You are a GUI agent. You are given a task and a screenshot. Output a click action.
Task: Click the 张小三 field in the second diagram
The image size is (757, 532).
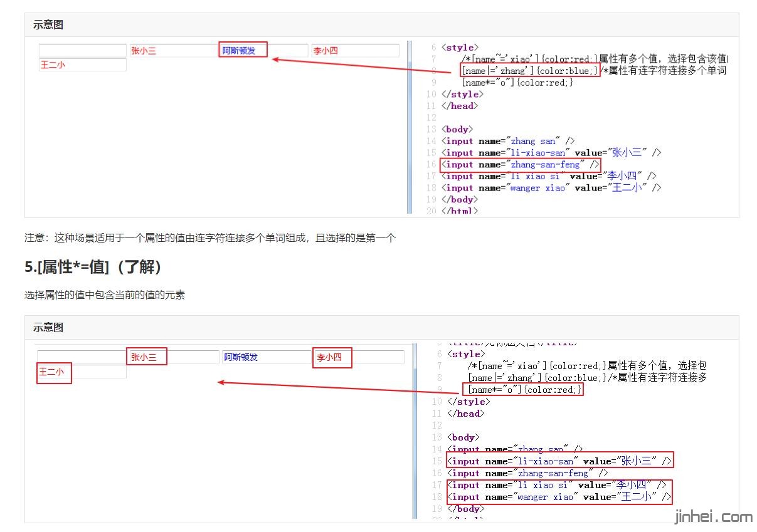tap(174, 357)
